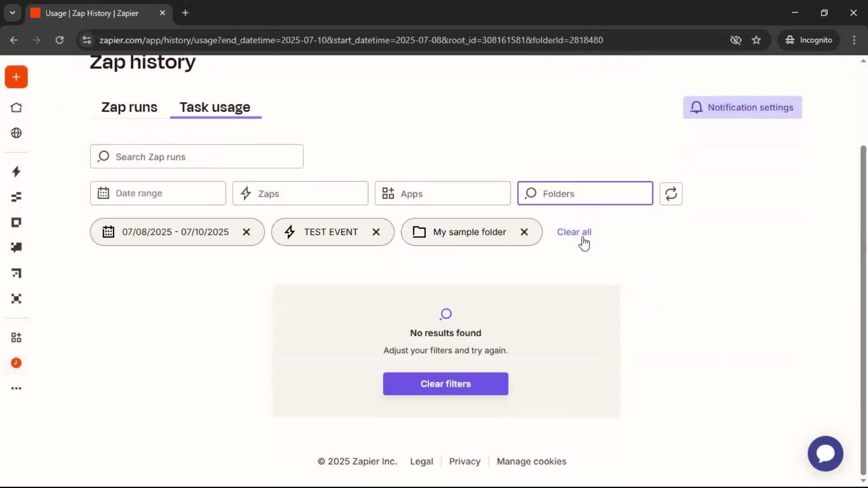Go back in browser history
The width and height of the screenshot is (868, 488).
14,40
